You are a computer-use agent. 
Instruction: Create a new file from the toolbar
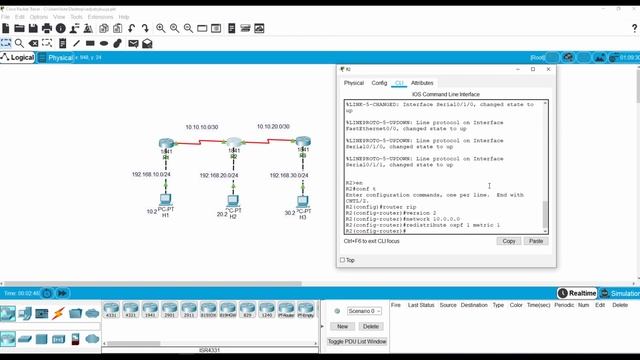[6, 28]
